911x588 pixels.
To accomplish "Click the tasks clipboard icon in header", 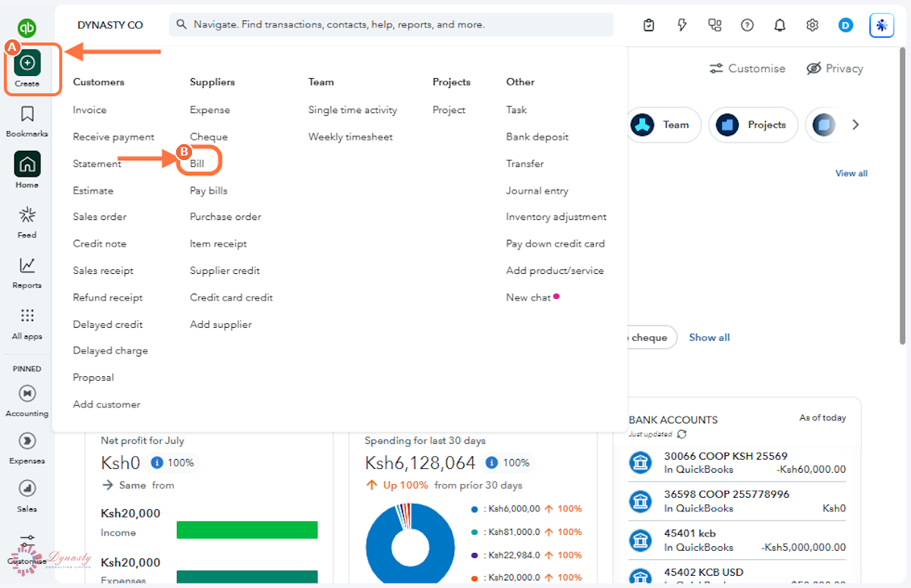I will (648, 25).
